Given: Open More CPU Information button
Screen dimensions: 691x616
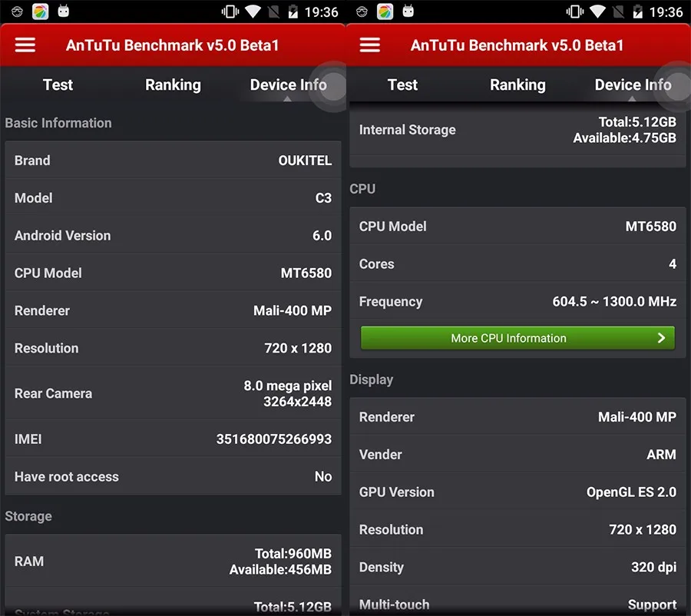Looking at the screenshot, I should point(517,338).
